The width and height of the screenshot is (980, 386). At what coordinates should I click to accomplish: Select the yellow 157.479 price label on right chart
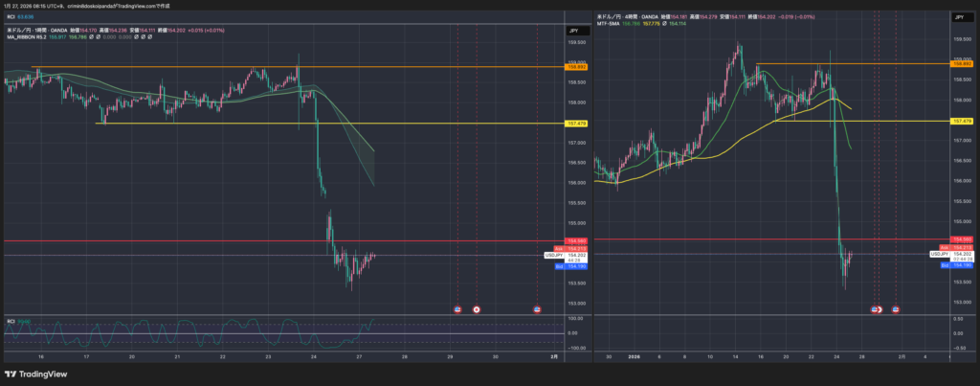pos(961,121)
